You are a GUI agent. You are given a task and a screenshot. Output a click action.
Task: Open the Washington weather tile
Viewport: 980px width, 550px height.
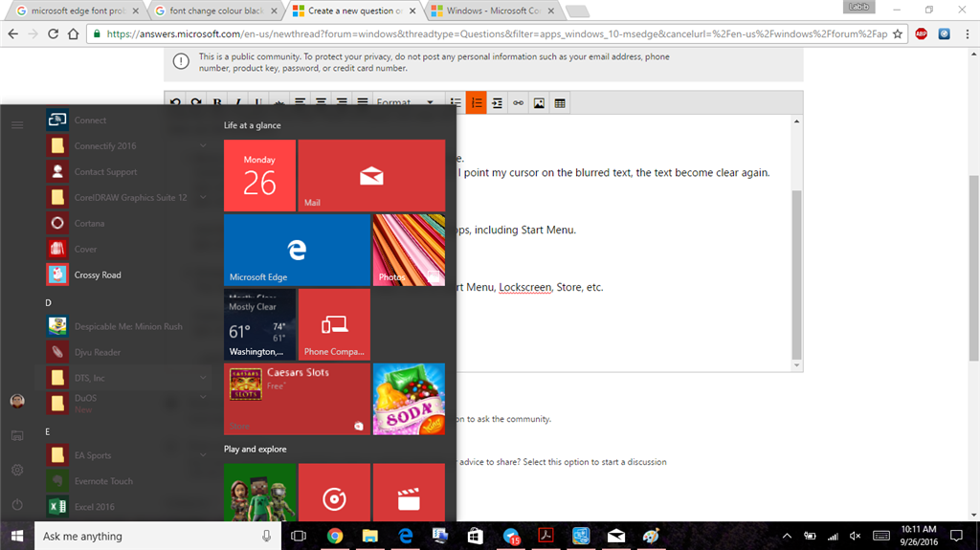(260, 324)
